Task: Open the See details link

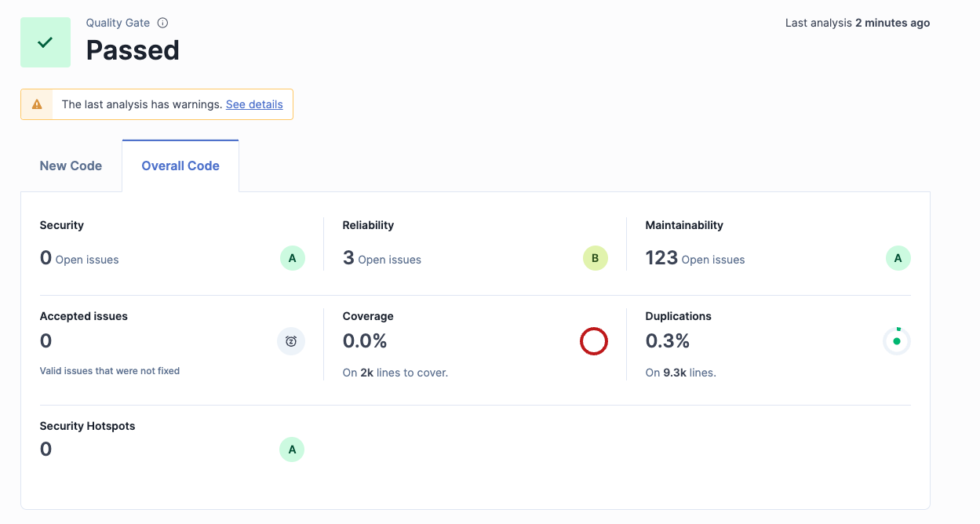Action: (254, 104)
